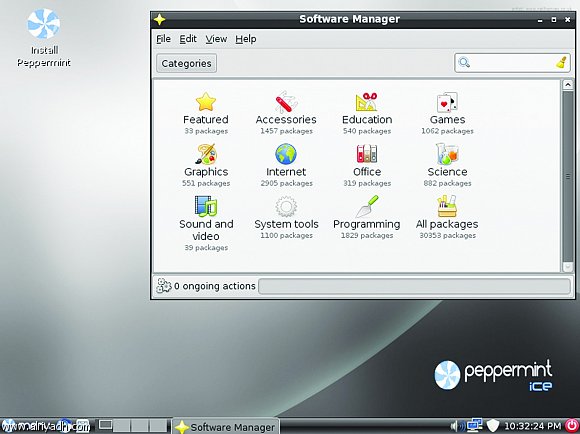Open the File menu

163,39
